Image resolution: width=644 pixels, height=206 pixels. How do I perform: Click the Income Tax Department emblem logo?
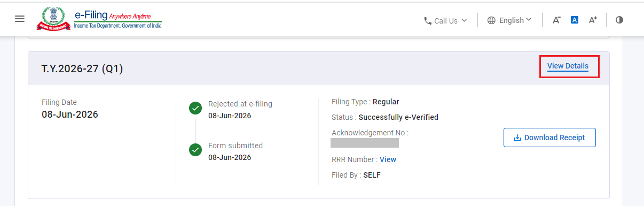point(53,19)
